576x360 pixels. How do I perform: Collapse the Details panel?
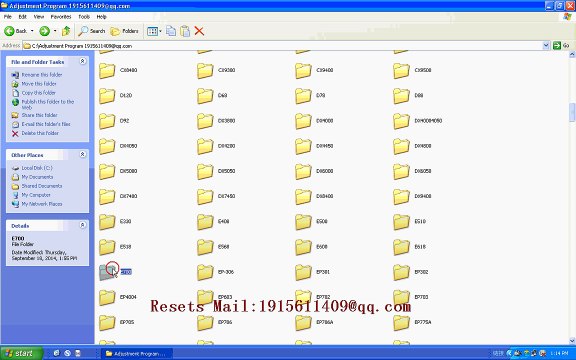[83, 225]
